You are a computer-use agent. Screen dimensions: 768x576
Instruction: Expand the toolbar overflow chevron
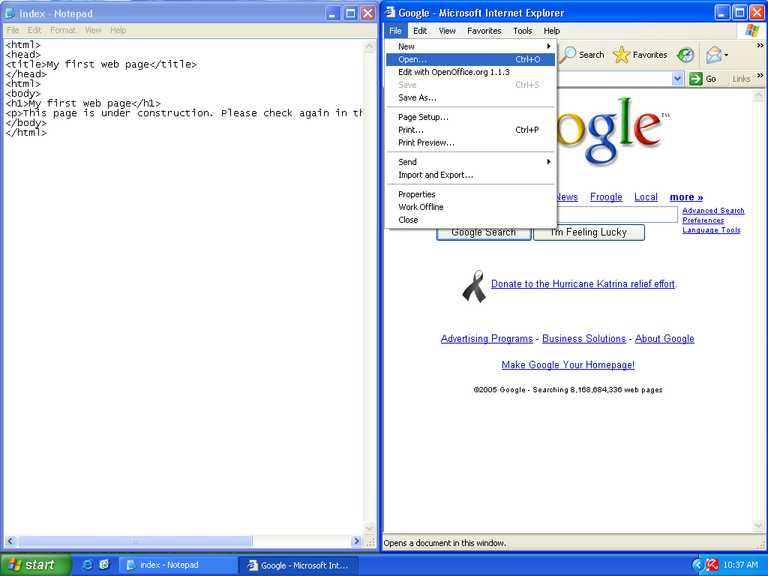pyautogui.click(x=760, y=46)
